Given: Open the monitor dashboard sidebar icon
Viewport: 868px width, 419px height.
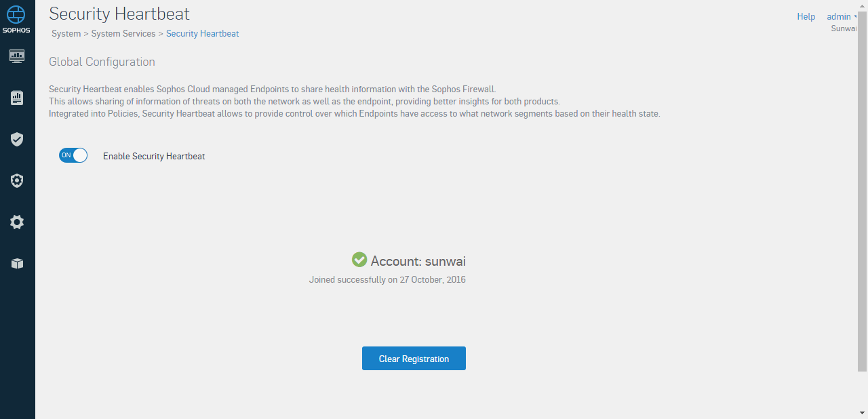Looking at the screenshot, I should coord(17,56).
